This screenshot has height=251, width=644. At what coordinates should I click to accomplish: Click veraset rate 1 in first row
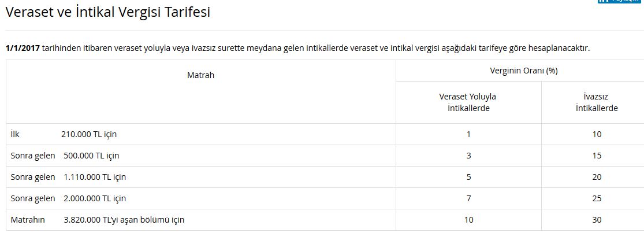coord(468,134)
